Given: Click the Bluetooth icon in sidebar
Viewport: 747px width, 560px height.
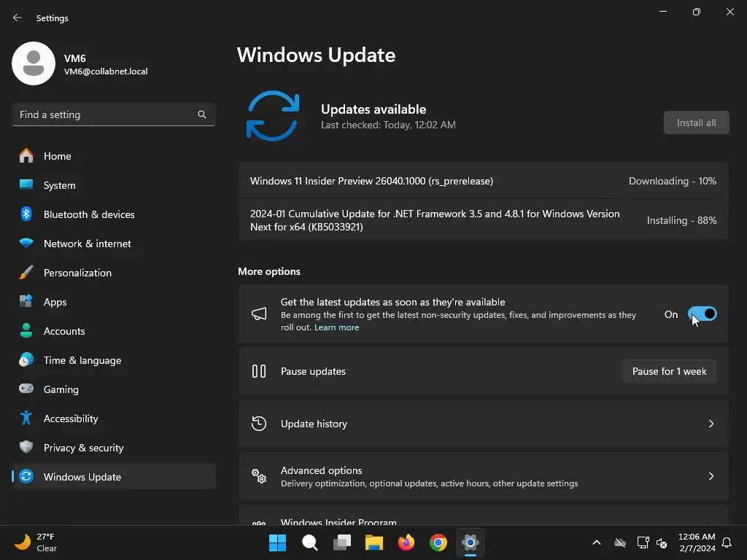Looking at the screenshot, I should [x=26, y=214].
